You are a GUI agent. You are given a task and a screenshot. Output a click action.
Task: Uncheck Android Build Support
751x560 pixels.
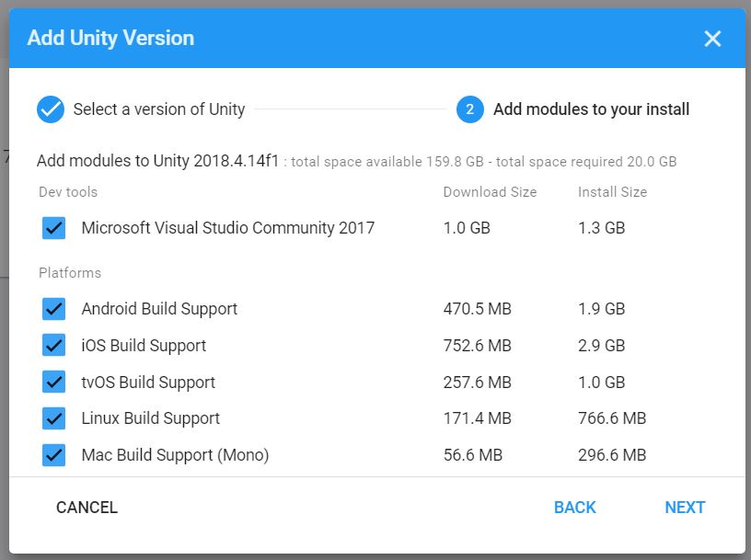tap(53, 309)
